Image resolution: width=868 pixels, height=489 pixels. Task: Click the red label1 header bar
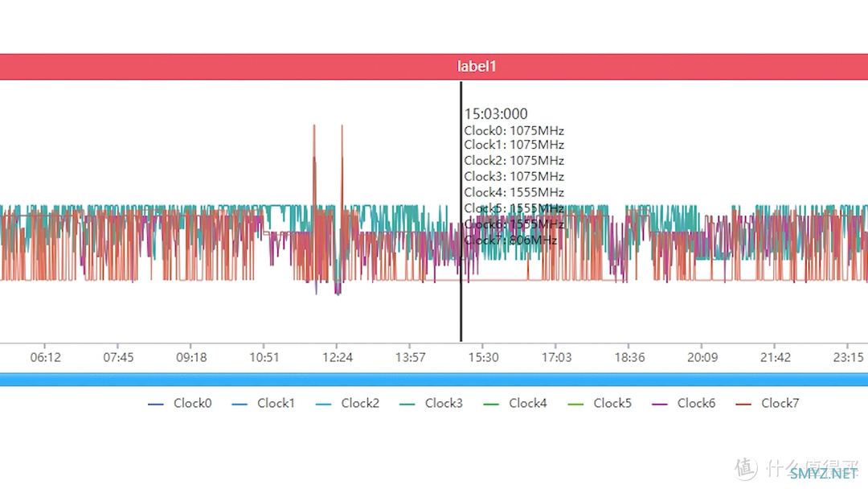click(434, 67)
